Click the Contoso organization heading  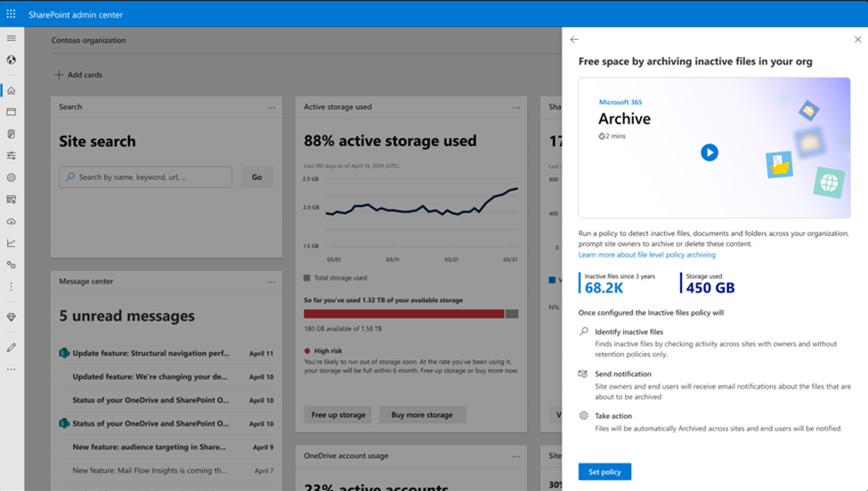[88, 40]
